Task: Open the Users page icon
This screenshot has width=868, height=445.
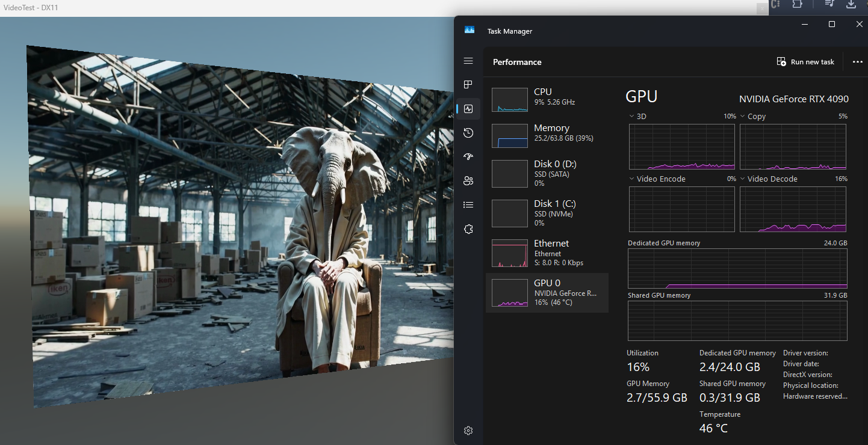Action: pos(468,181)
